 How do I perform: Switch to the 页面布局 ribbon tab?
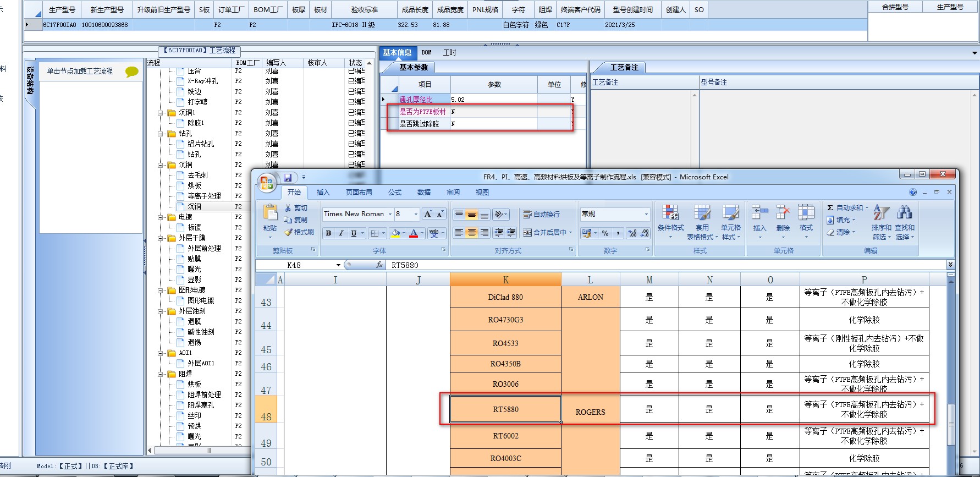(x=359, y=193)
